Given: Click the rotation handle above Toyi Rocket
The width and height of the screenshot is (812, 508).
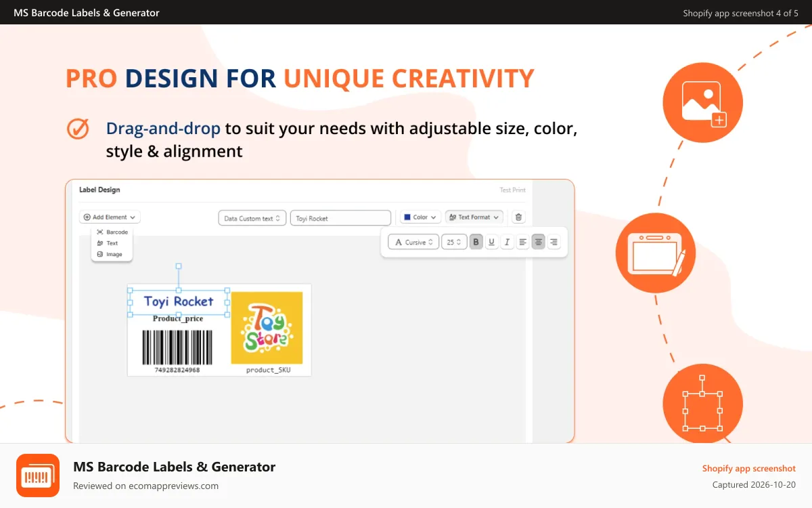Looking at the screenshot, I should click(179, 266).
